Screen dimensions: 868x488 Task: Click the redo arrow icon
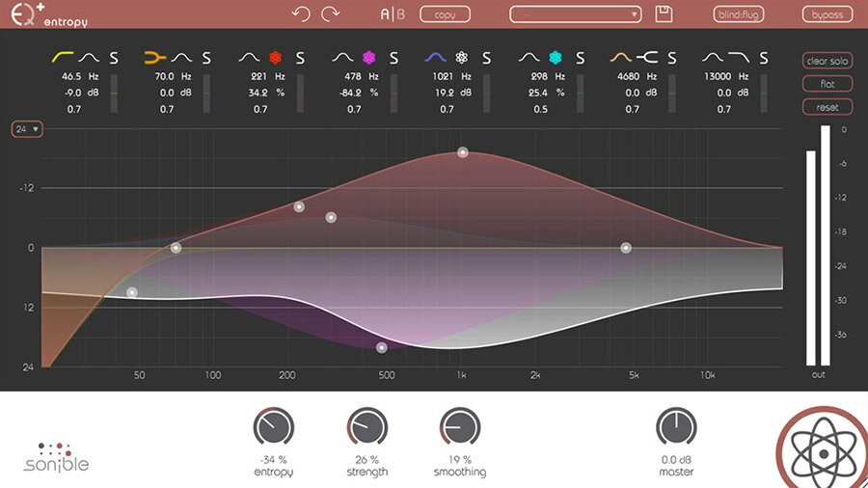pyautogui.click(x=332, y=14)
